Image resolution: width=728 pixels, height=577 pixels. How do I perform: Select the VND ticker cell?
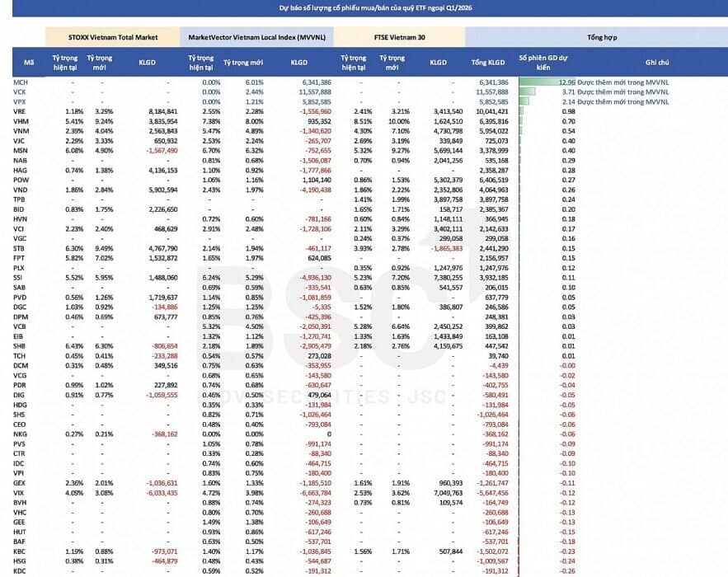click(x=21, y=190)
